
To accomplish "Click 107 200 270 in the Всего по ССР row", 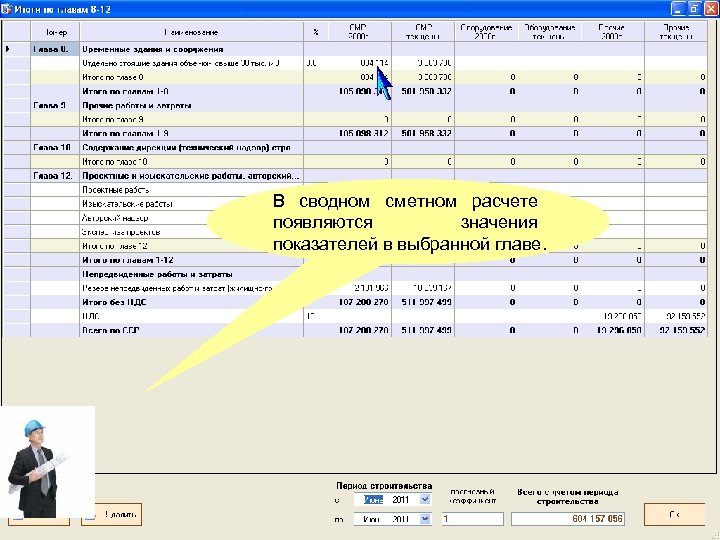I will (364, 330).
